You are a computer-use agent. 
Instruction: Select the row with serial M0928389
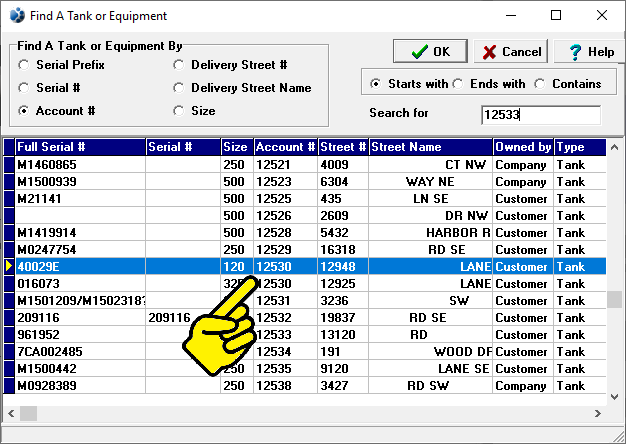point(80,386)
